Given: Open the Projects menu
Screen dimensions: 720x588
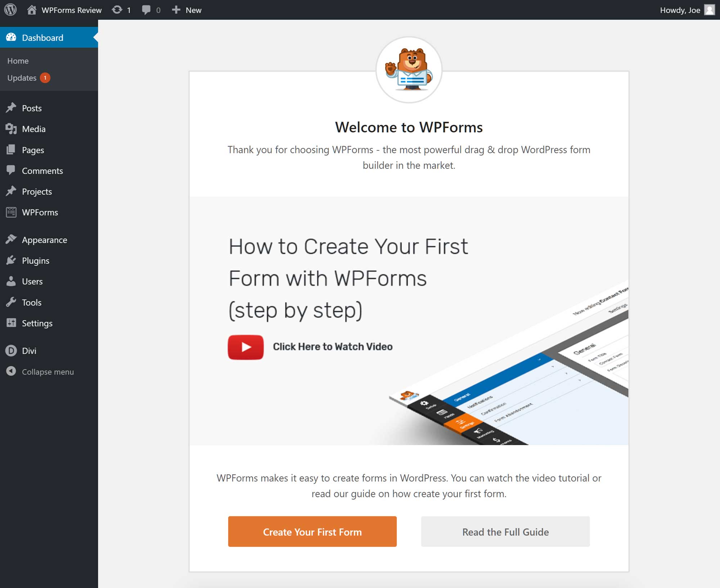Looking at the screenshot, I should 49,191.
